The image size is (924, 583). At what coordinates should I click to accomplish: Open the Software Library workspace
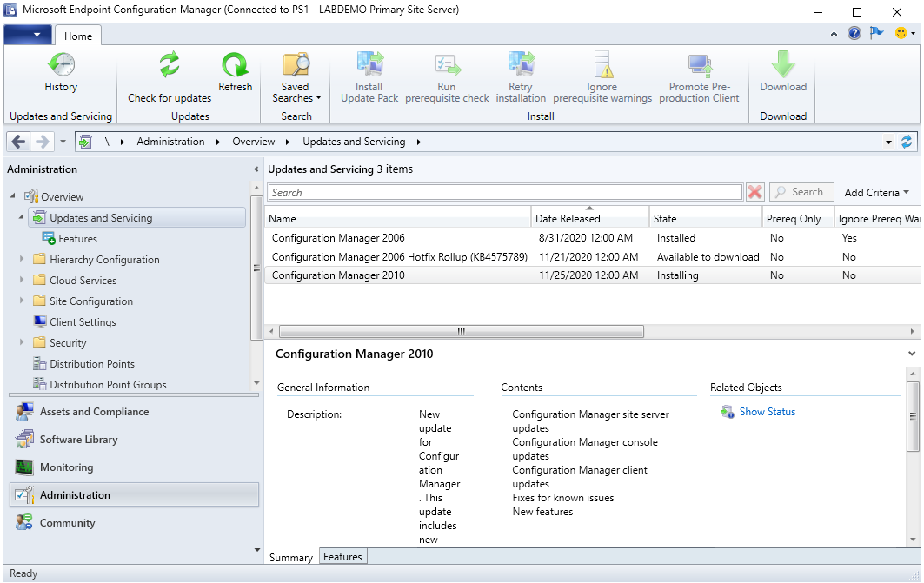[78, 440]
